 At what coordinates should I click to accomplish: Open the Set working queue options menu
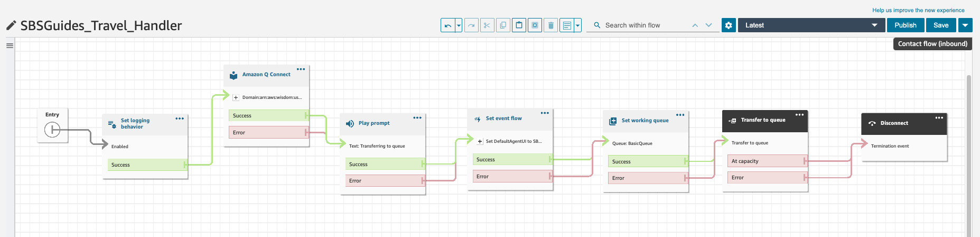(x=680, y=115)
